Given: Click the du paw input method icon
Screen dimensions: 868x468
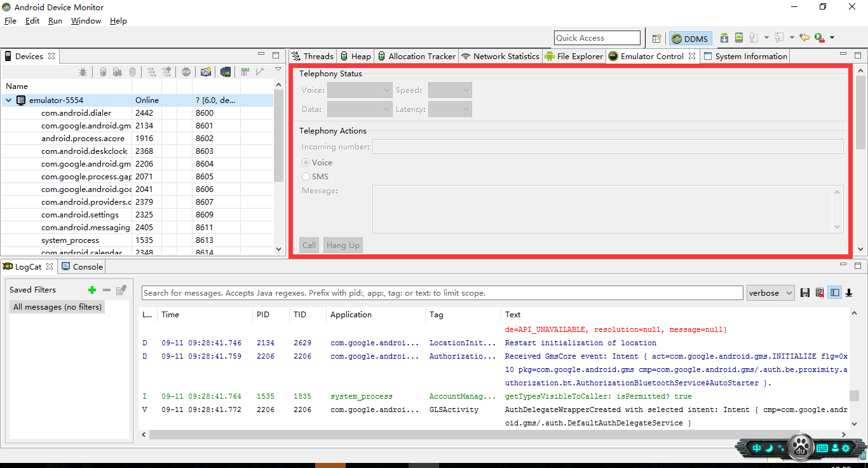Looking at the screenshot, I should coord(802,447).
